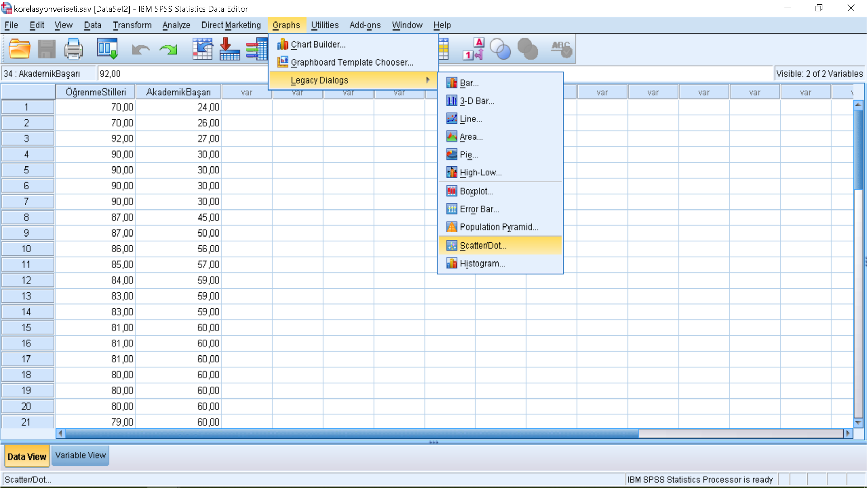Select row number 1 header
This screenshot has width=868, height=488.
(27, 107)
